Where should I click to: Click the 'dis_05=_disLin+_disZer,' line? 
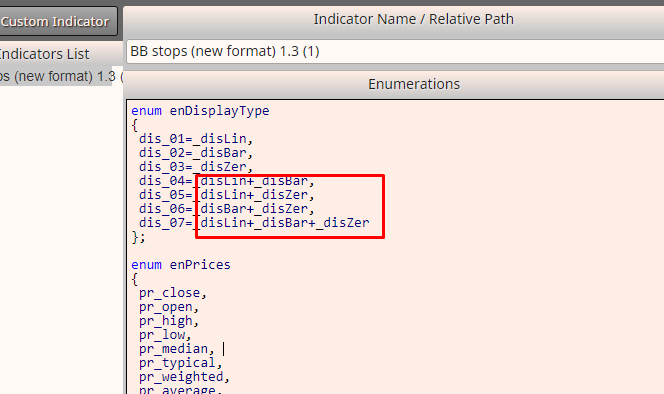click(227, 195)
